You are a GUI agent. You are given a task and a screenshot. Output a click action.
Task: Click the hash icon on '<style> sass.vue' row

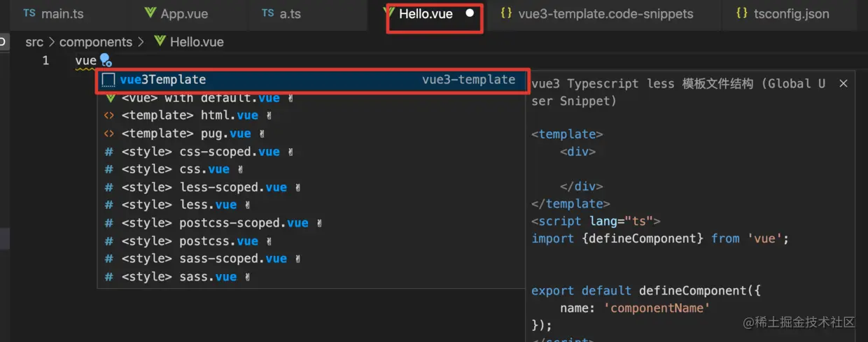click(108, 277)
